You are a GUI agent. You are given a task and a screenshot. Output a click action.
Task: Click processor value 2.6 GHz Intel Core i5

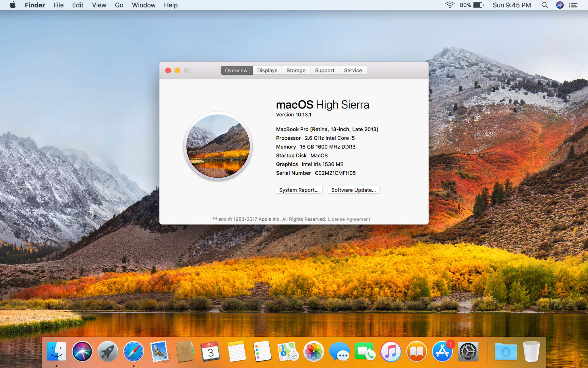click(330, 138)
